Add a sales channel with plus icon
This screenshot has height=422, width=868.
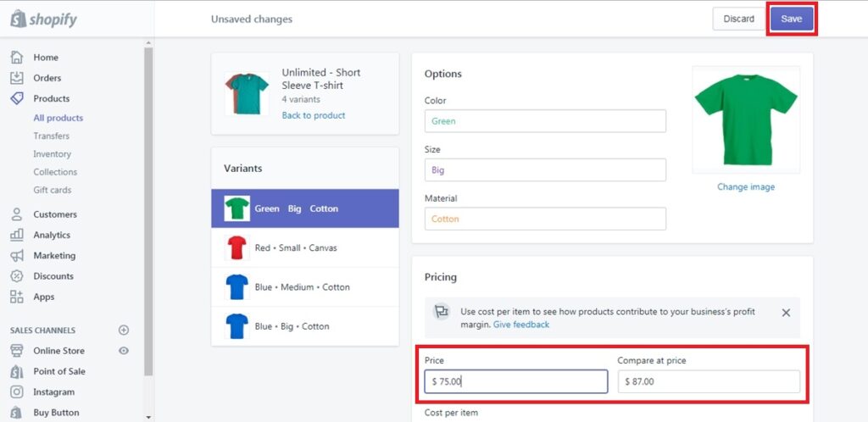pyautogui.click(x=124, y=330)
